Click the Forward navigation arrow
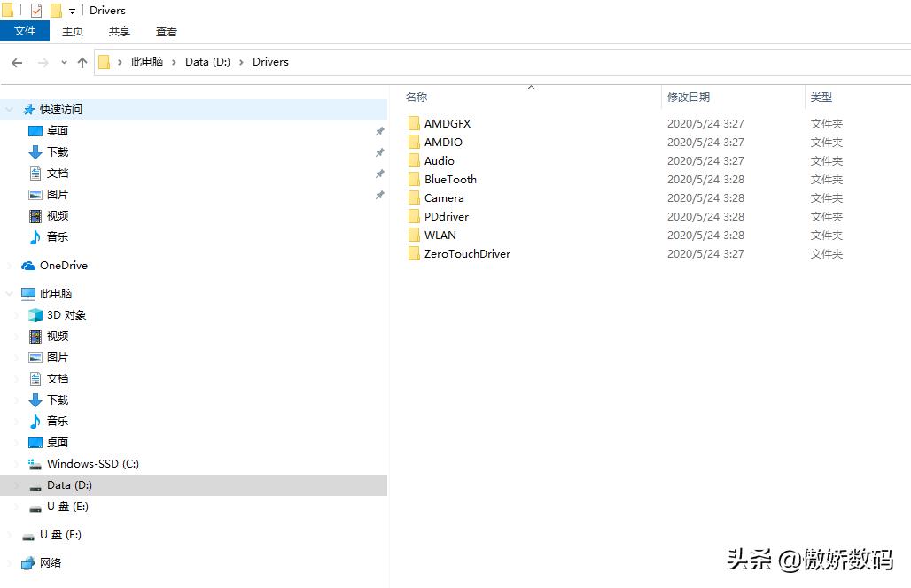Viewport: 911px width, 588px height. pyautogui.click(x=43, y=62)
